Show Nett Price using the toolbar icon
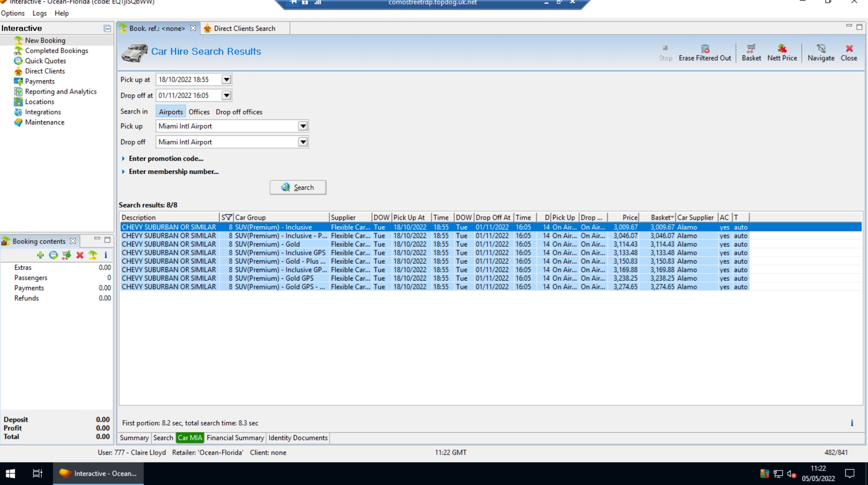 point(782,49)
